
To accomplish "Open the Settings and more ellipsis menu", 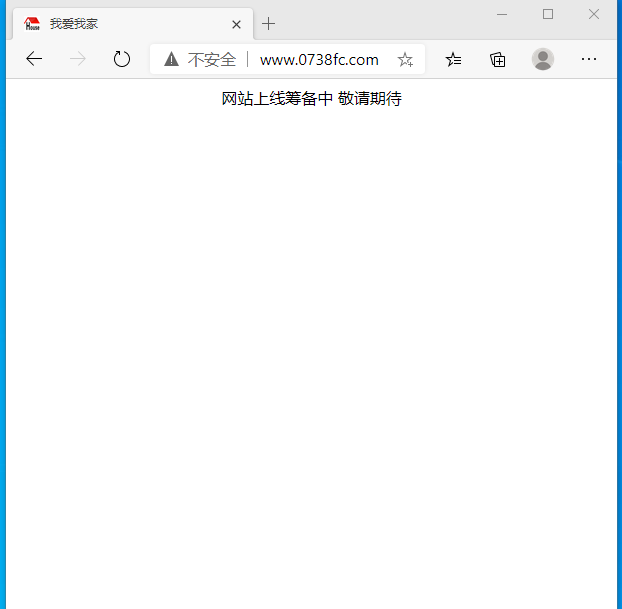I will point(589,60).
